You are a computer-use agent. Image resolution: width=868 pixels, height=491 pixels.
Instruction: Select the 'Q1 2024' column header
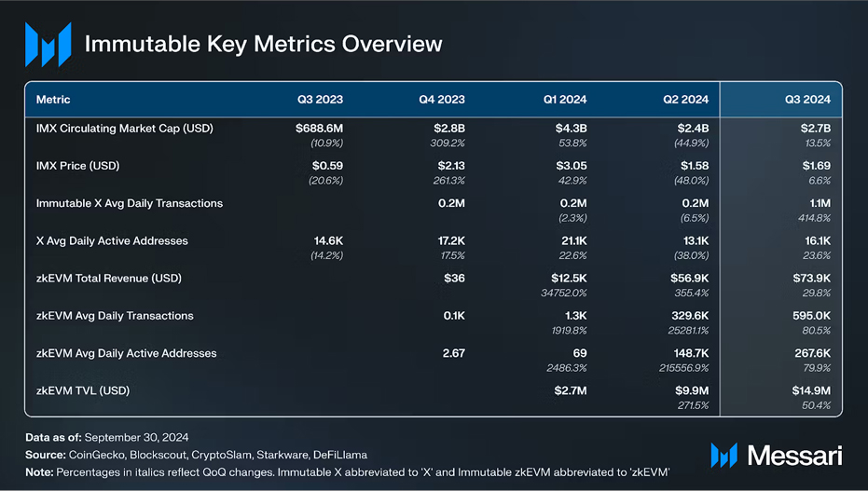click(565, 100)
